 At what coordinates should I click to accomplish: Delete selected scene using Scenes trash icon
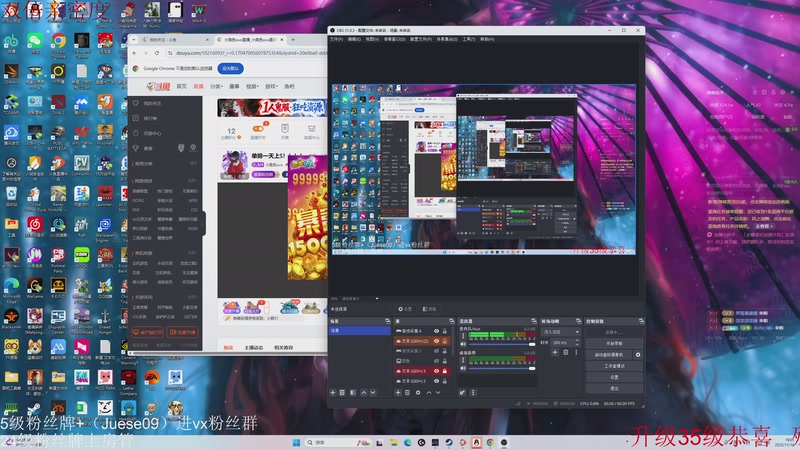coord(342,392)
